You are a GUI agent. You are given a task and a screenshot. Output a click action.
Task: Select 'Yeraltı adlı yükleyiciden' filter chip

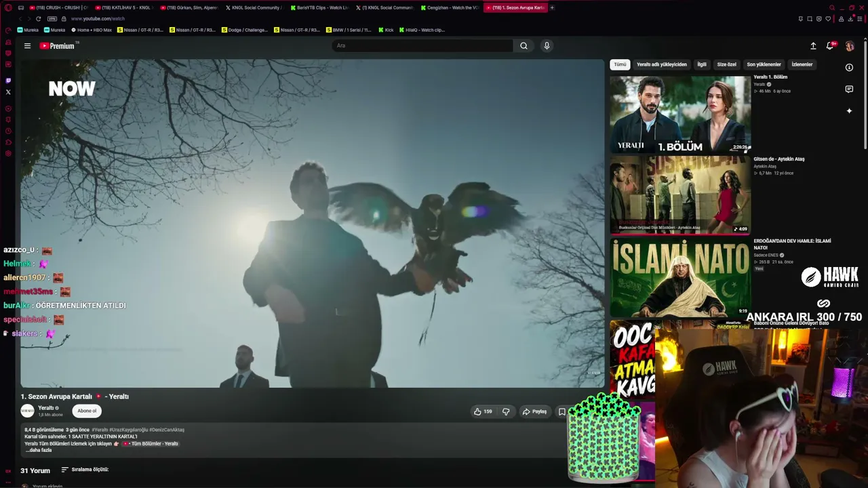click(662, 64)
